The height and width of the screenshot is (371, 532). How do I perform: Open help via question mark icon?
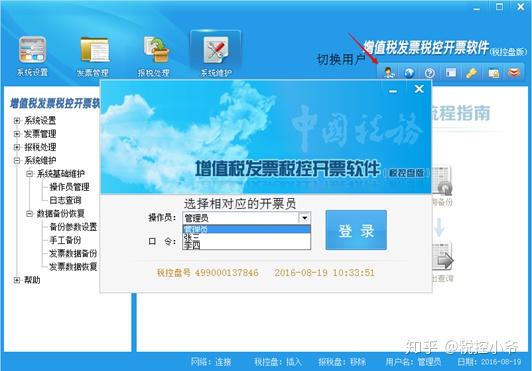click(x=430, y=73)
